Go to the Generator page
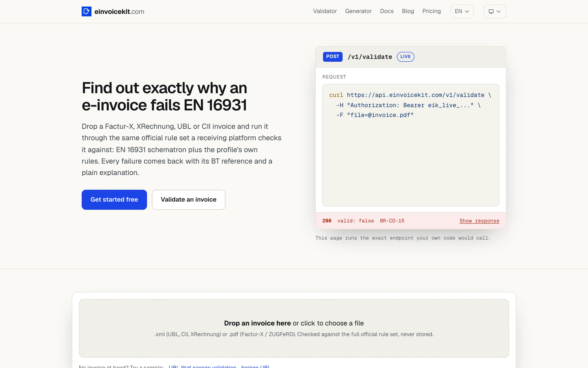The image size is (588, 368). tap(358, 11)
